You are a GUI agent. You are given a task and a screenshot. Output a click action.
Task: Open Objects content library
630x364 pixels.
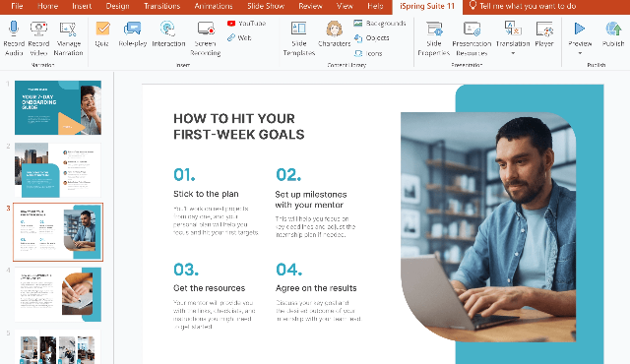coord(372,37)
